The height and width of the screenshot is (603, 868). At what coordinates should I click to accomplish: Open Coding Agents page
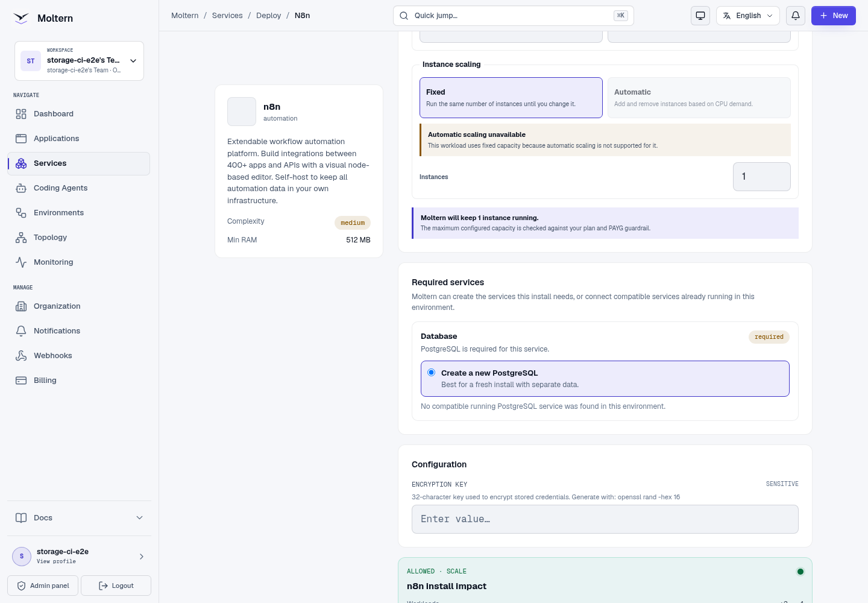pos(78,188)
